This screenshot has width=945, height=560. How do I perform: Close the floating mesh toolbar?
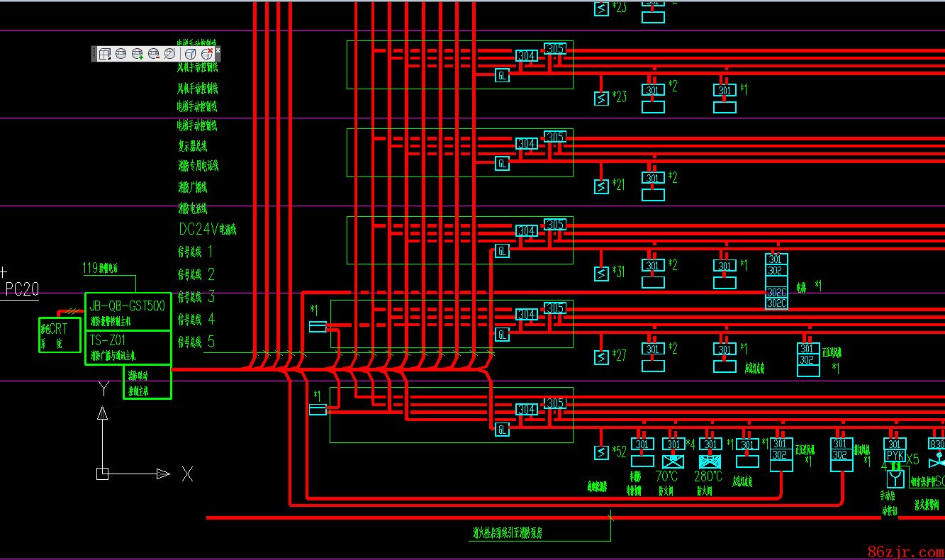click(218, 50)
